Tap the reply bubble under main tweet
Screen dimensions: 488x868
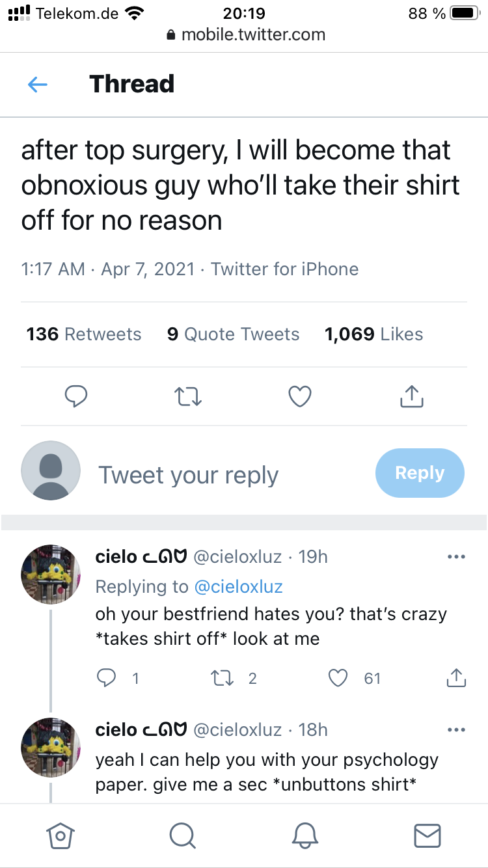coord(76,396)
